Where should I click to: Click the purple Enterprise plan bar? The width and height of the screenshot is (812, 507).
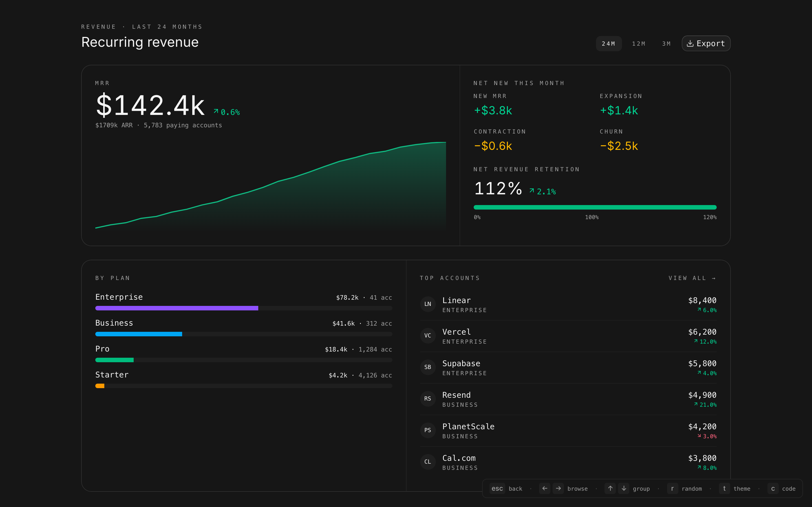pyautogui.click(x=177, y=308)
